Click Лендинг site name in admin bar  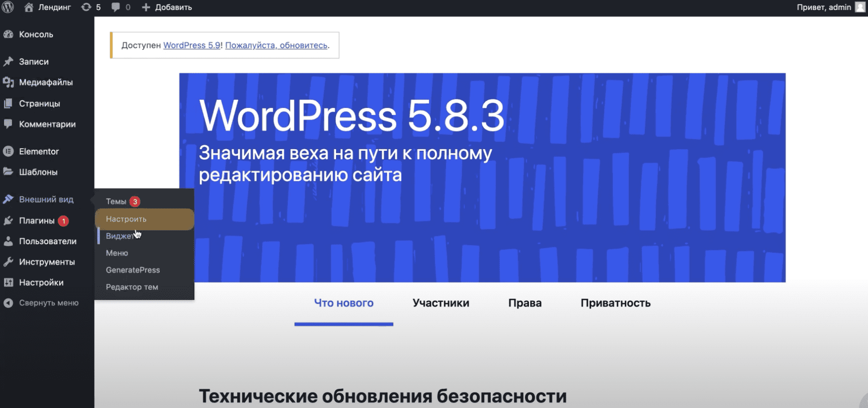55,7
